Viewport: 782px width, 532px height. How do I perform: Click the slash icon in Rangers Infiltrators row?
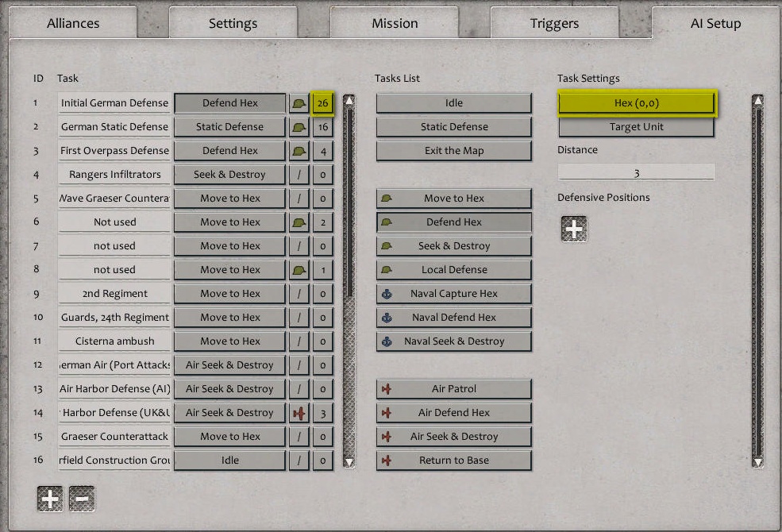pos(299,175)
